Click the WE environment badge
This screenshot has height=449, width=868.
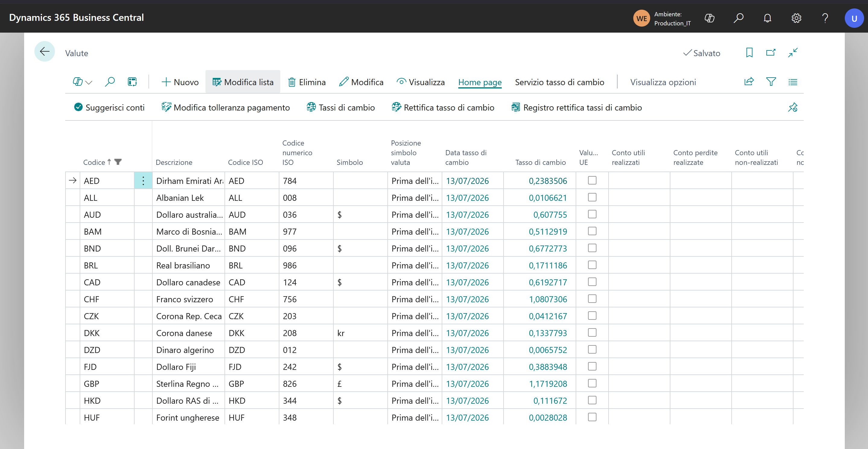coord(641,18)
